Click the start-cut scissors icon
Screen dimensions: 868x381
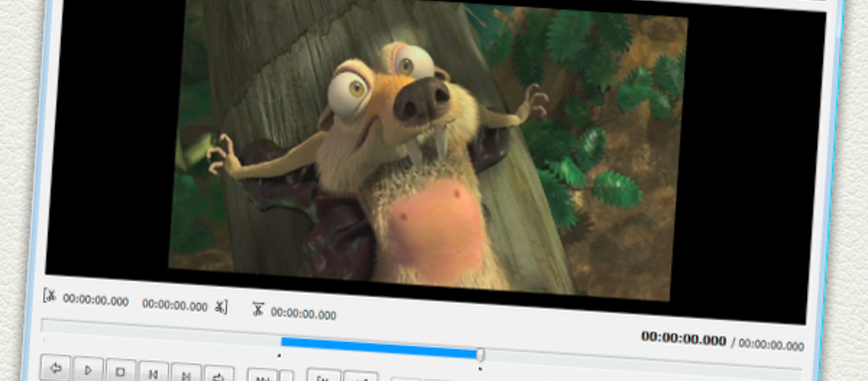tap(50, 295)
